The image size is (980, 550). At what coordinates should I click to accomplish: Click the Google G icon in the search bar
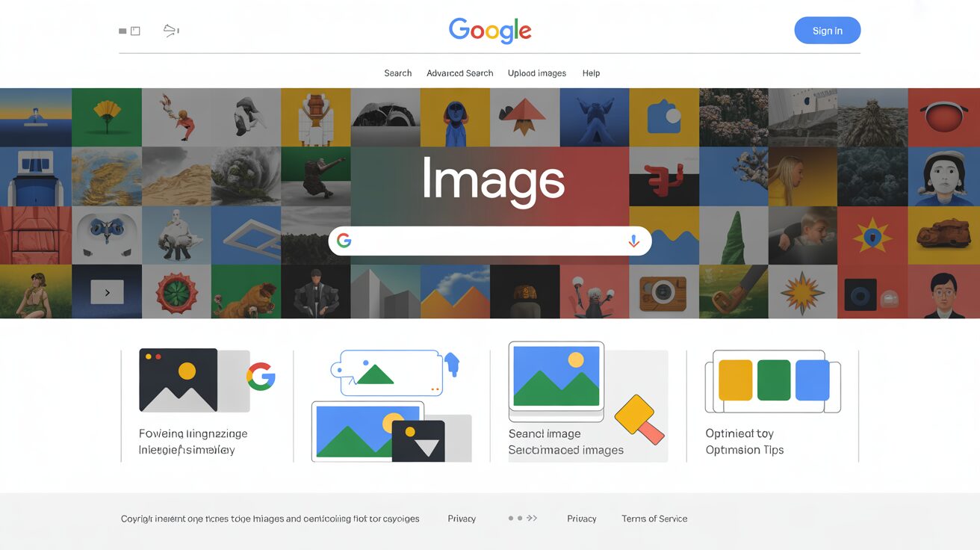344,241
